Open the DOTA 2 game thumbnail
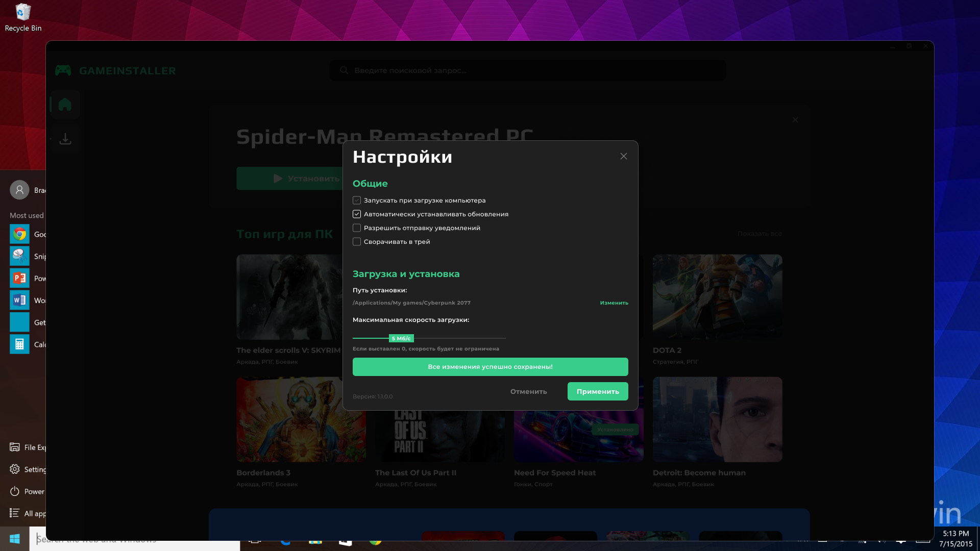This screenshot has height=551, width=980. 717,297
